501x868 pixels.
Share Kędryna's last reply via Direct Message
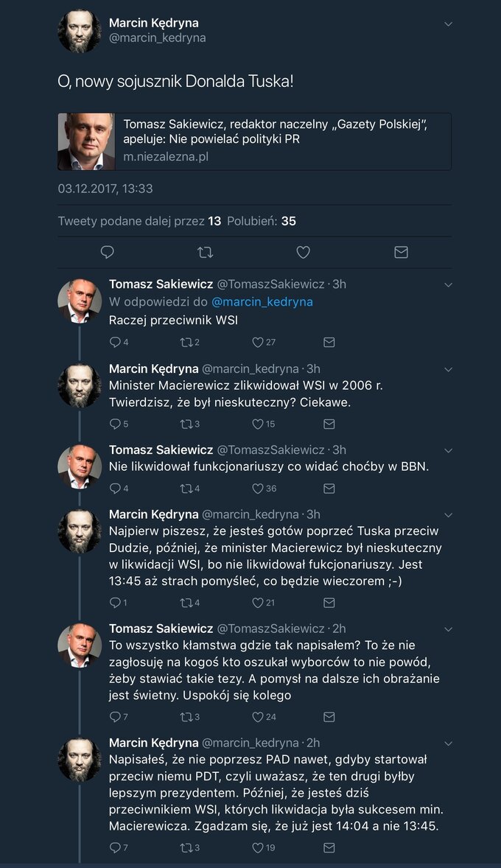(328, 847)
